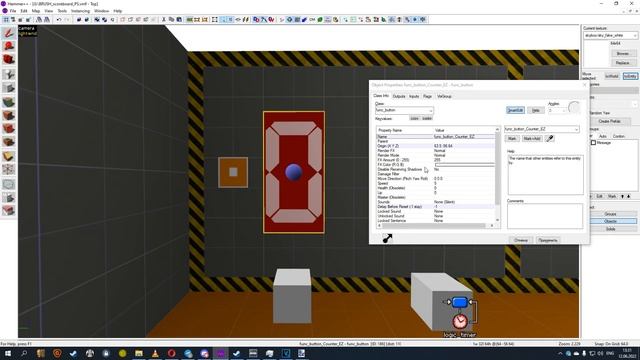Viewport: 640px width, 360px height.
Task: Click the property list vertical scrollbar thumb
Action: [x=497, y=169]
